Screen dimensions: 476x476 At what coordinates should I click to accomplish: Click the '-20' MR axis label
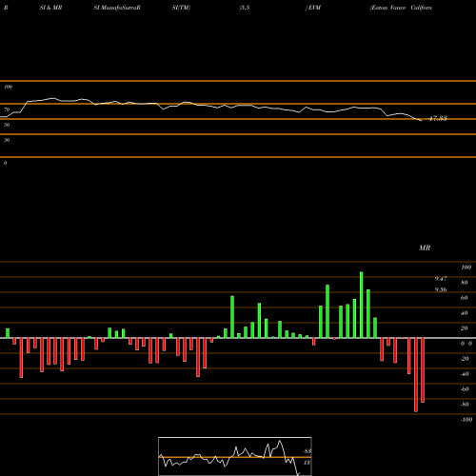pyautogui.click(x=465, y=359)
